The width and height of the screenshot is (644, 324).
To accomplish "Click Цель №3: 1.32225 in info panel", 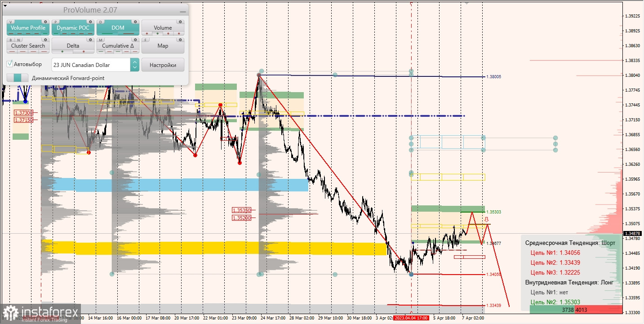I will (x=555, y=272).
